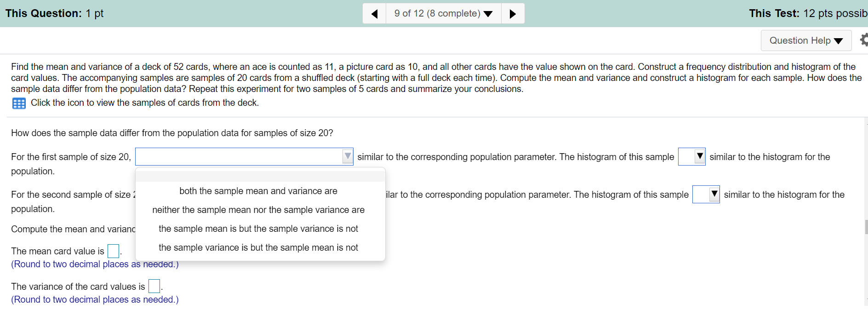
Task: Click the first sample mean/variance combo box field
Action: pyautogui.click(x=244, y=157)
